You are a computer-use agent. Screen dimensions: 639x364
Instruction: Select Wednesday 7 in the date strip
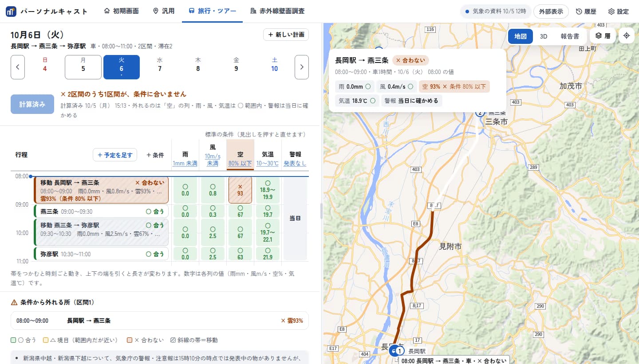(160, 67)
